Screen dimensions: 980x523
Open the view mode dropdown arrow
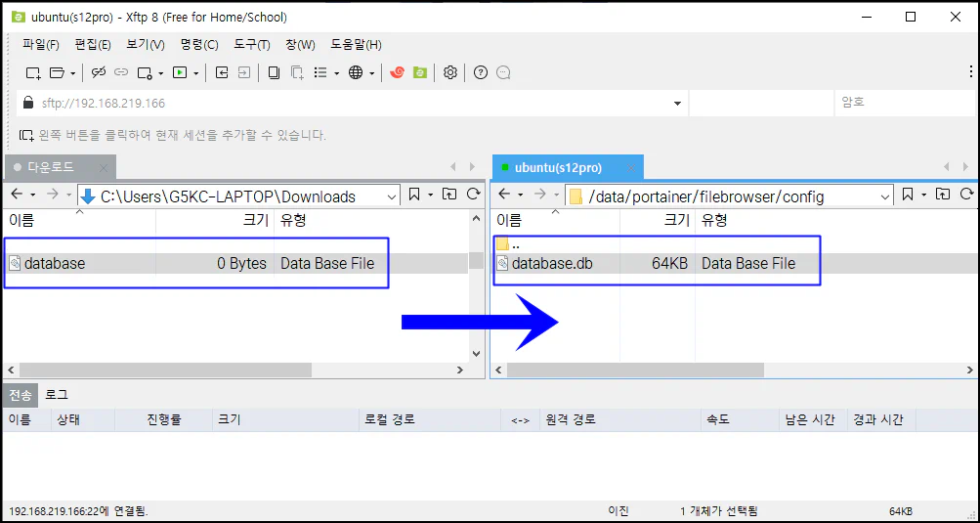(336, 73)
